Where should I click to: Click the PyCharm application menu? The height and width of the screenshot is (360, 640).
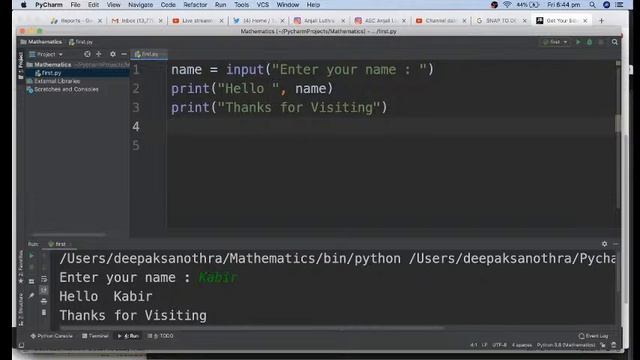click(49, 5)
